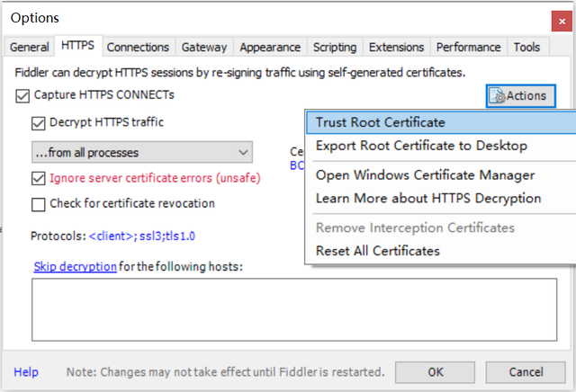Toggle Ignore server certificate errors checkbox
The image size is (576, 392).
(x=38, y=179)
